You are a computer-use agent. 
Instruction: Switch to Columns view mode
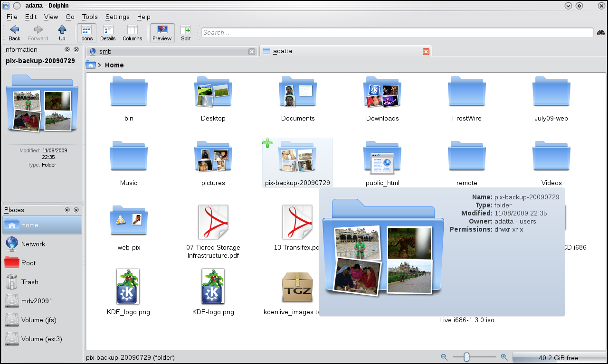click(132, 33)
